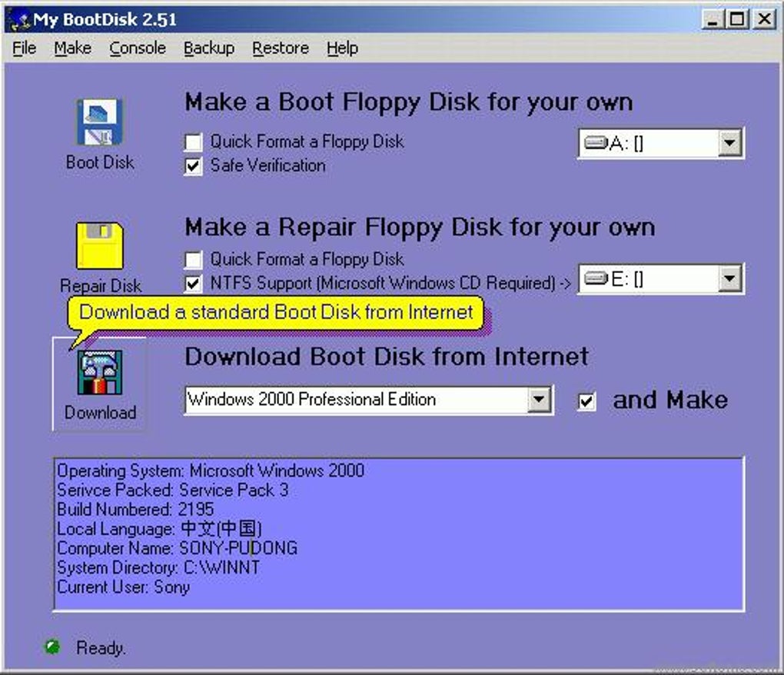
Task: Click the 'System Directory: C:\WINNT' line
Action: tap(158, 567)
